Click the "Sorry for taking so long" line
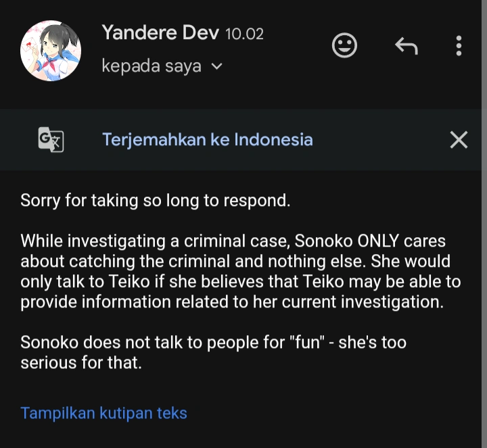This screenshot has height=448, width=487. (x=155, y=201)
